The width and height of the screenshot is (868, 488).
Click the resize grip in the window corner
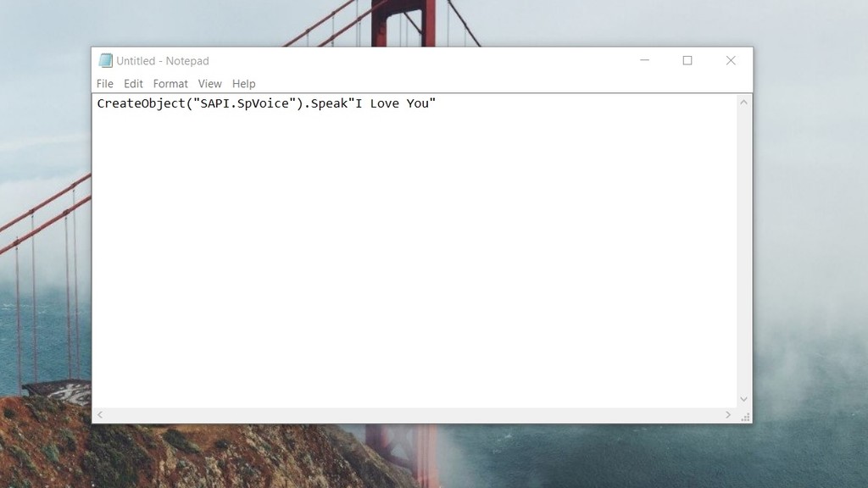point(745,416)
